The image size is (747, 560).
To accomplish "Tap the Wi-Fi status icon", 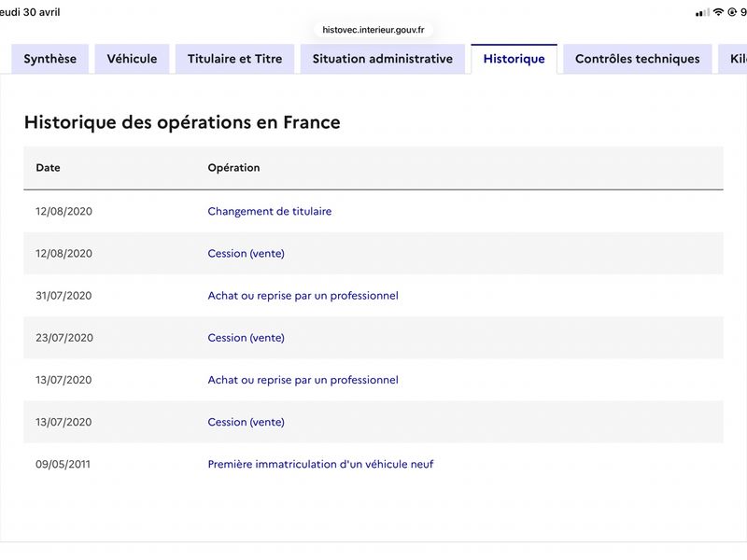I will coord(718,12).
